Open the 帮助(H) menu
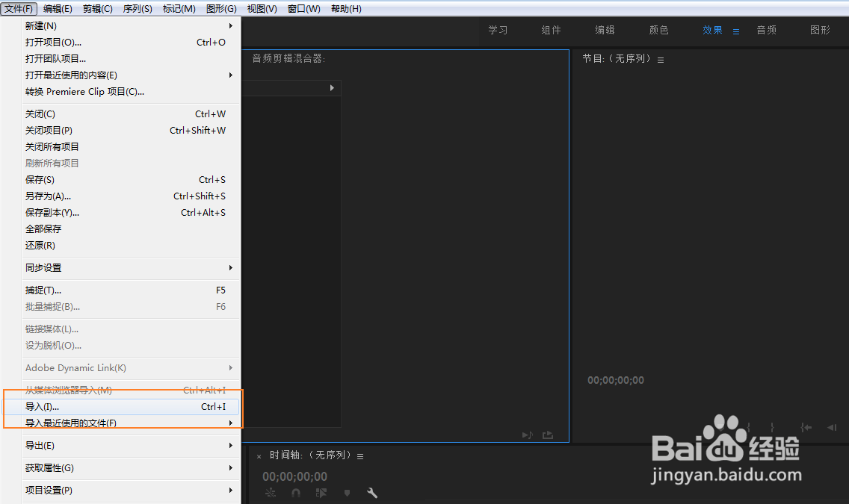849x504 pixels. tap(346, 9)
